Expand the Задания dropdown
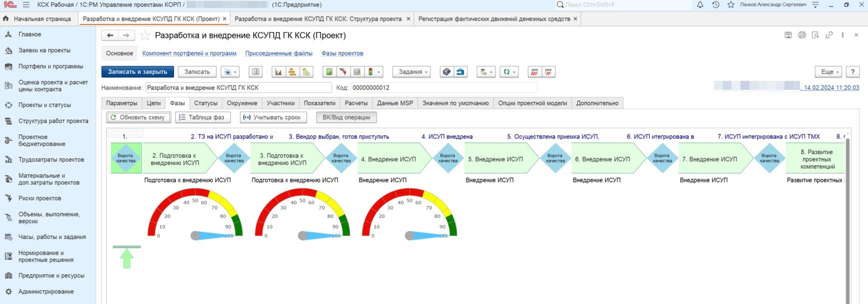 pyautogui.click(x=412, y=72)
